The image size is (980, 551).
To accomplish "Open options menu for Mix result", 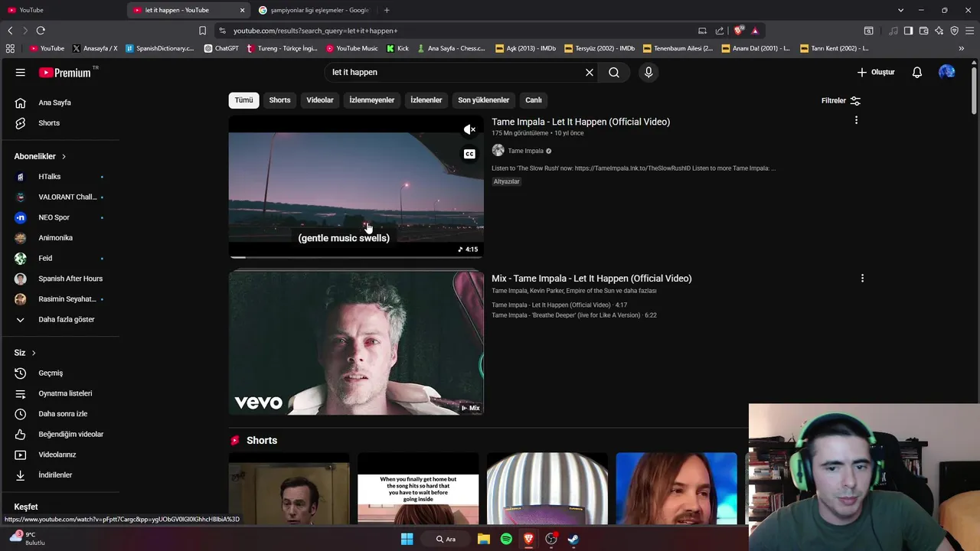I will pyautogui.click(x=862, y=279).
